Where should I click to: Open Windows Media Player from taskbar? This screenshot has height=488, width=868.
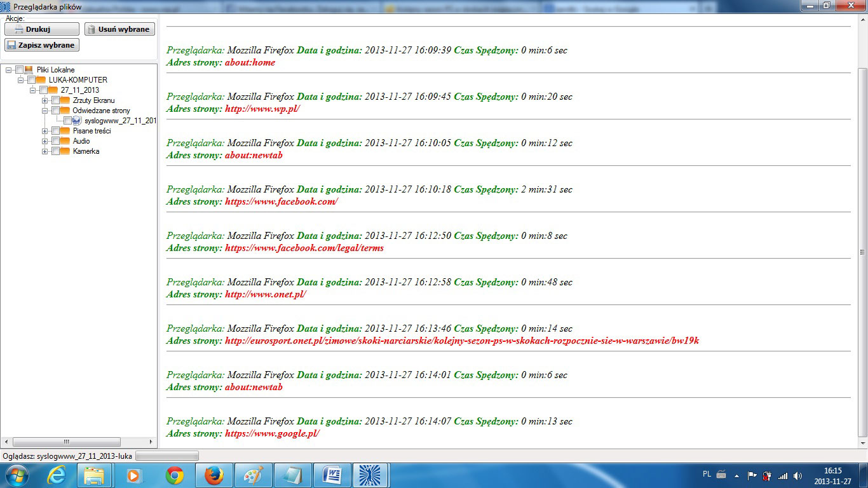coord(134,475)
